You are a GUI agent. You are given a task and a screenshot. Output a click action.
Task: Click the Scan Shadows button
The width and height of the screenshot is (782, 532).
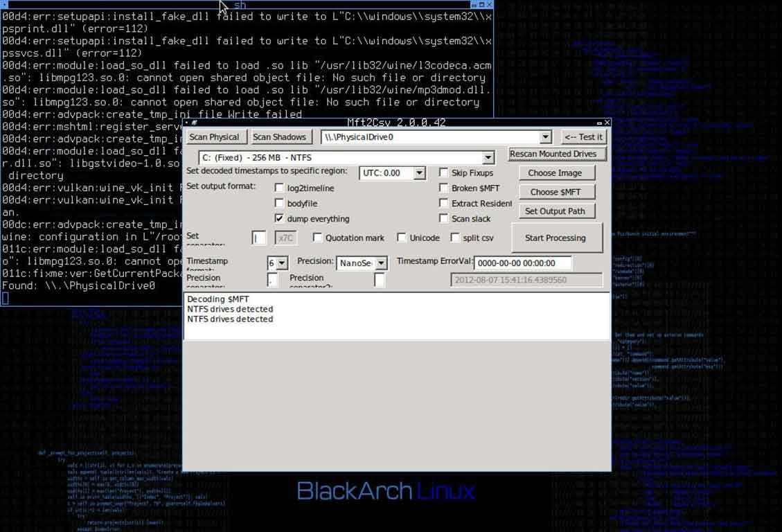click(x=280, y=136)
